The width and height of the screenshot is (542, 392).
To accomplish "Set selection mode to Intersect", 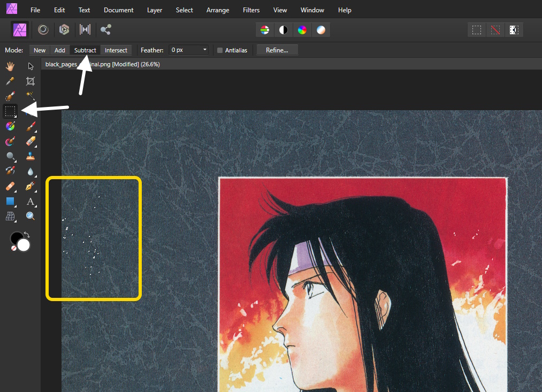I will (116, 50).
